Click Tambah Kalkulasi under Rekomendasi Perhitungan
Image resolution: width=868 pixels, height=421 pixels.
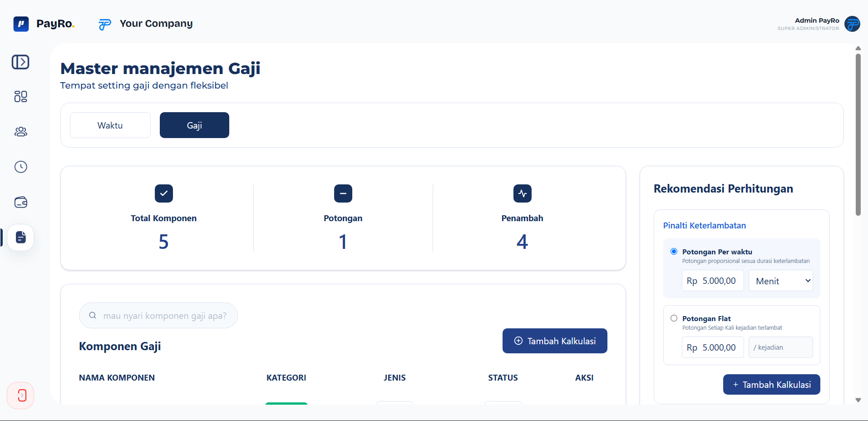click(771, 385)
